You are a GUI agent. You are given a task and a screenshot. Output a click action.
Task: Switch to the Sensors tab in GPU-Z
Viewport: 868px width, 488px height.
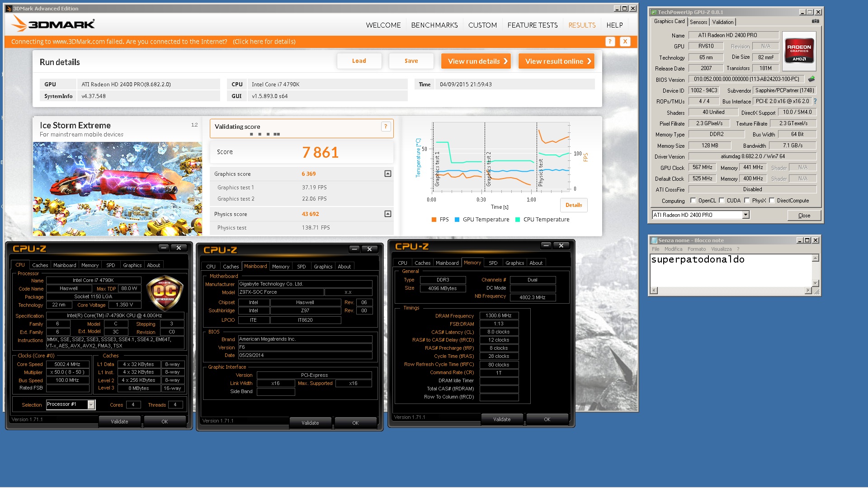698,22
